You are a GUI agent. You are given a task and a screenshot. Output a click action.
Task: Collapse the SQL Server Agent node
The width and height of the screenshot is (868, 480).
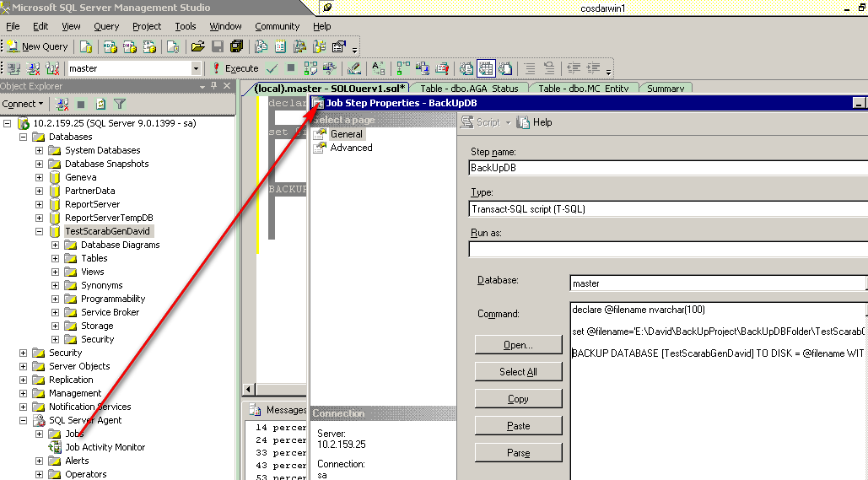(x=24, y=421)
